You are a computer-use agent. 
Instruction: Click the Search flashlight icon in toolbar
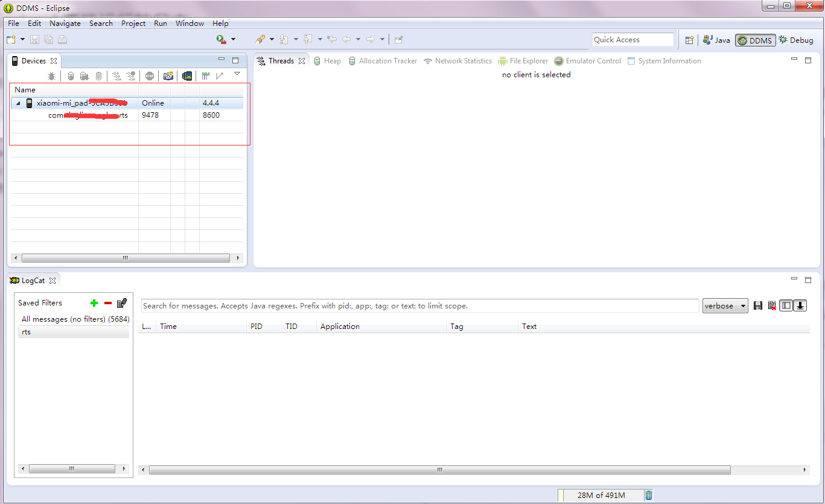(x=260, y=39)
